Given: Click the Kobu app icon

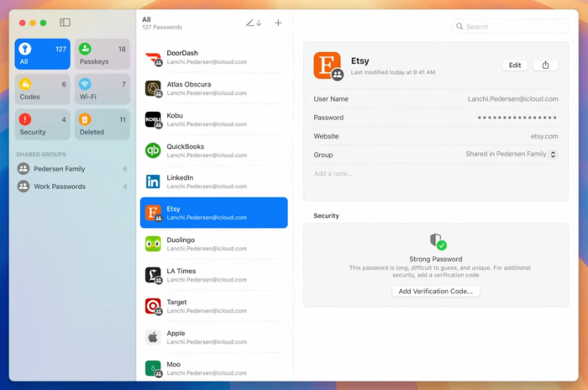Looking at the screenshot, I should (153, 119).
